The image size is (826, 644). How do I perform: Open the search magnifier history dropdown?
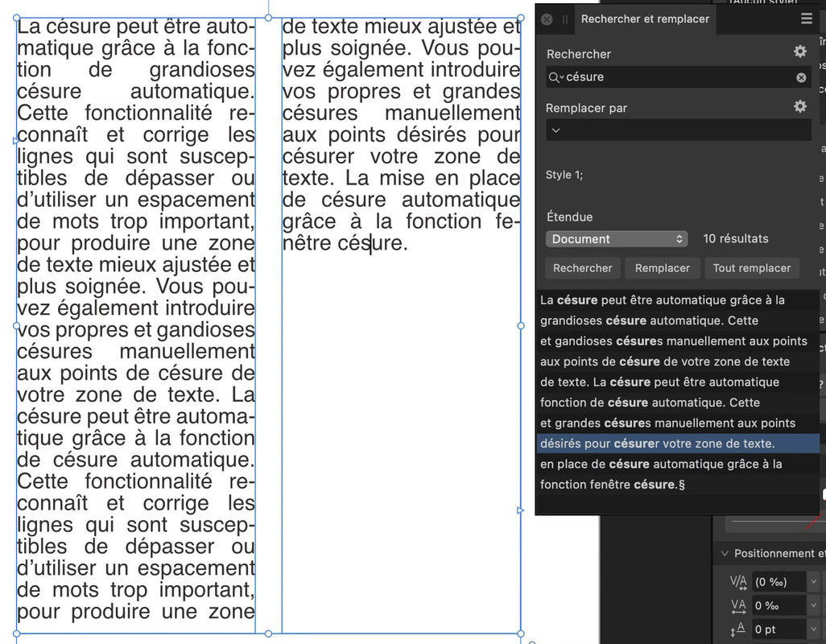555,77
